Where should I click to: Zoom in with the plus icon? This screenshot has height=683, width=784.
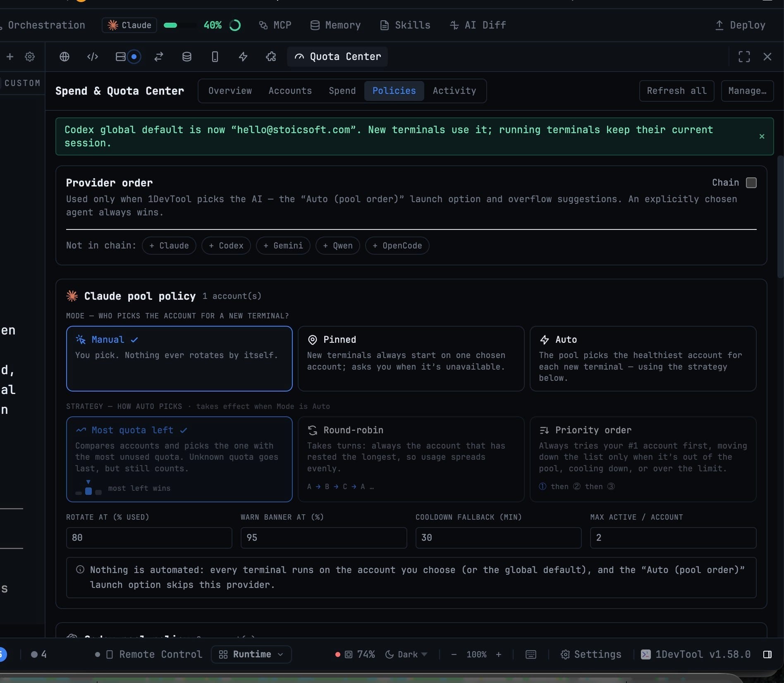pos(499,654)
